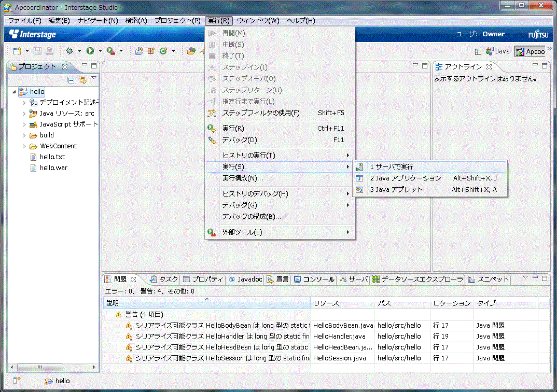Choose 2 Java アプリケーション submenu item
The image size is (557, 392).
point(430,178)
